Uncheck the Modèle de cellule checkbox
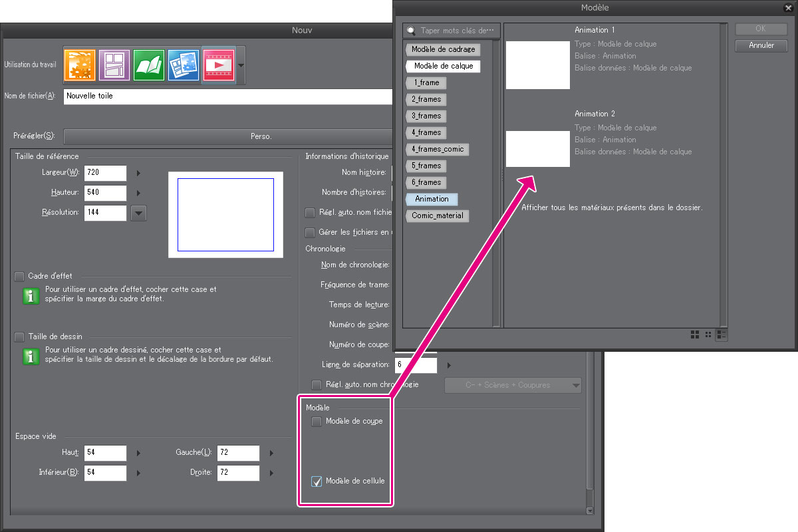This screenshot has width=798, height=532. (x=317, y=481)
